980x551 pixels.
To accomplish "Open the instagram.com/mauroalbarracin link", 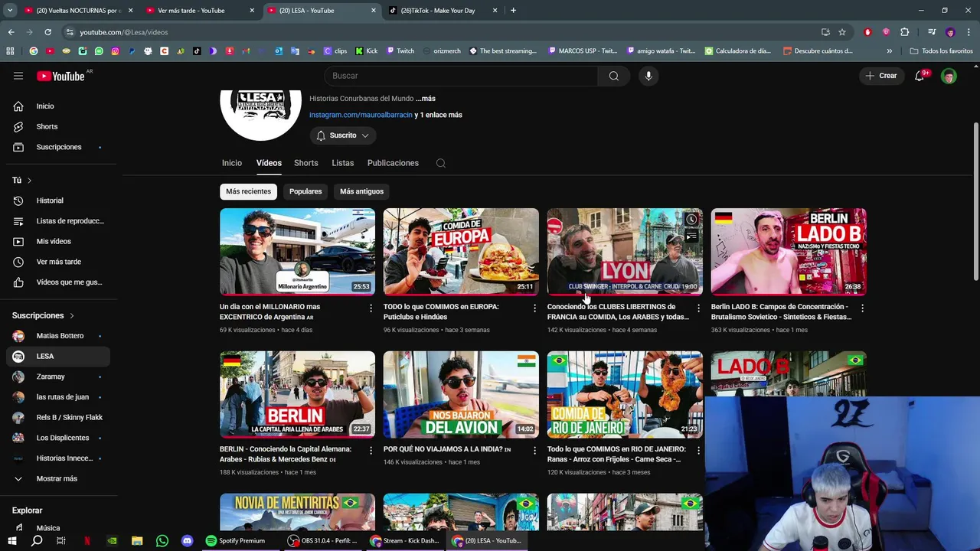I will pyautogui.click(x=361, y=115).
